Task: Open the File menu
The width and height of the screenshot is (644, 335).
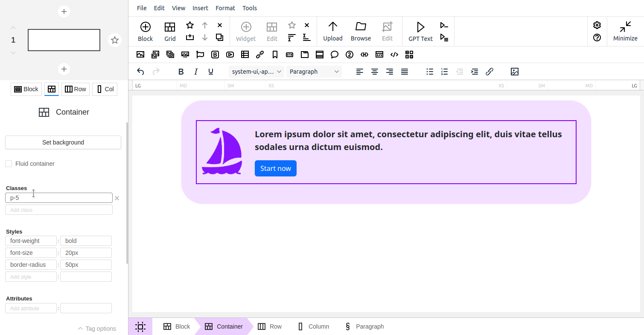Action: 142,8
